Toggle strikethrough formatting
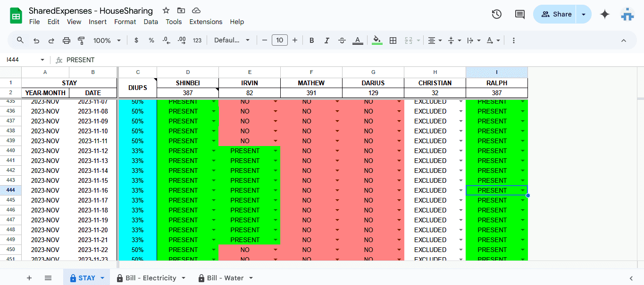The height and width of the screenshot is (285, 644). coord(342,41)
